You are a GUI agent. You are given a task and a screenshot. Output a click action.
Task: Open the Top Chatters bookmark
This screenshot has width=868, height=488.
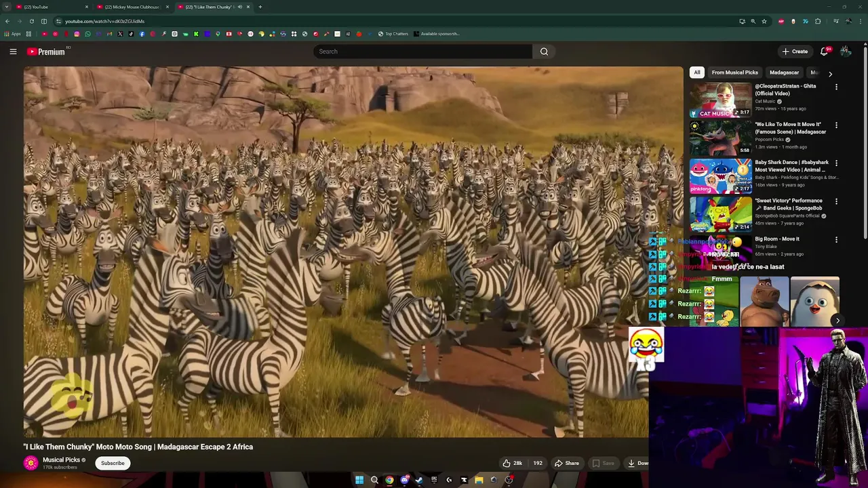(393, 34)
